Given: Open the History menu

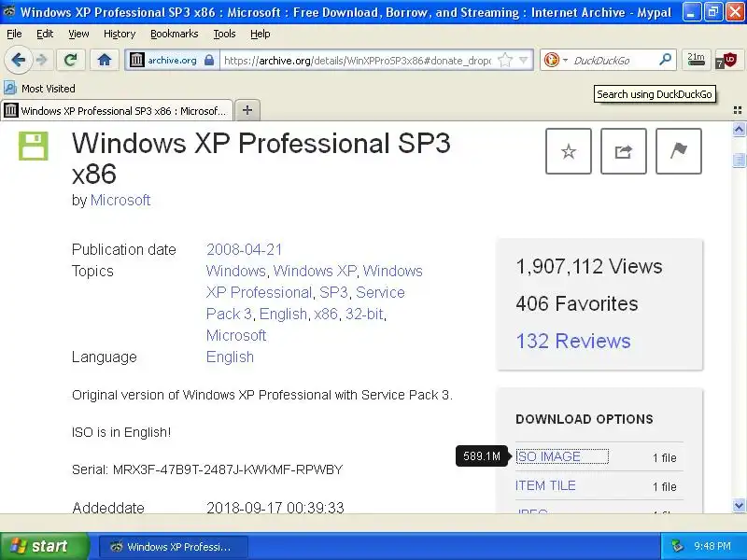Looking at the screenshot, I should click(120, 34).
